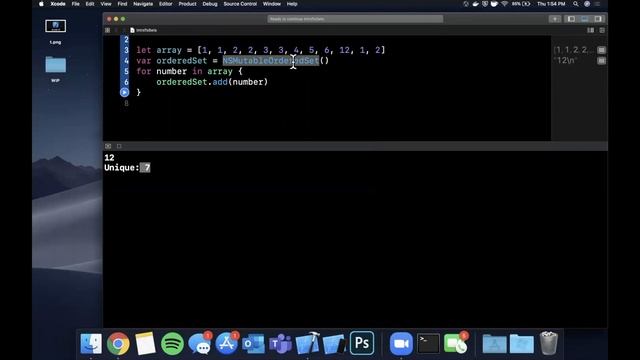
Task: Click the highlighted NSMutableOrderedSet text in line 4
Action: [271, 61]
